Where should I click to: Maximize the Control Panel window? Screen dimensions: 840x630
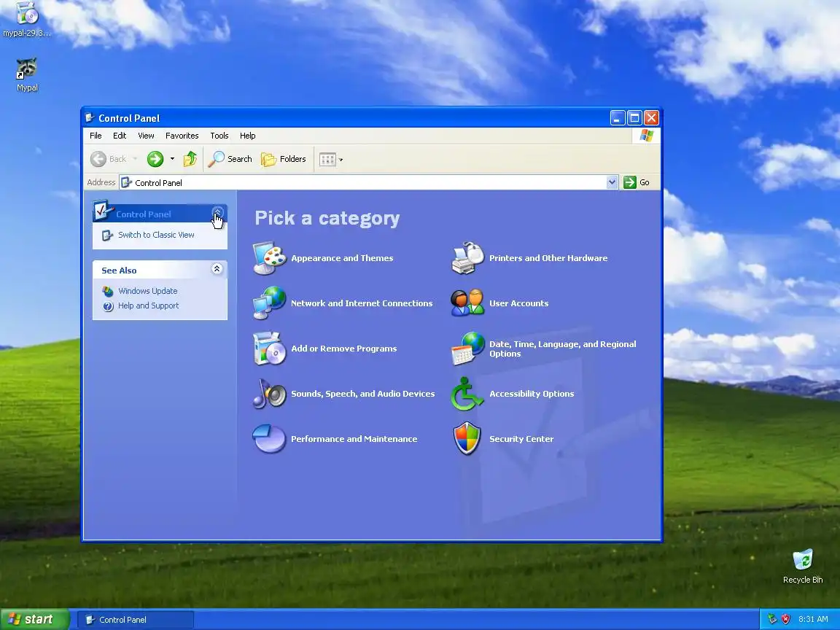pos(634,118)
